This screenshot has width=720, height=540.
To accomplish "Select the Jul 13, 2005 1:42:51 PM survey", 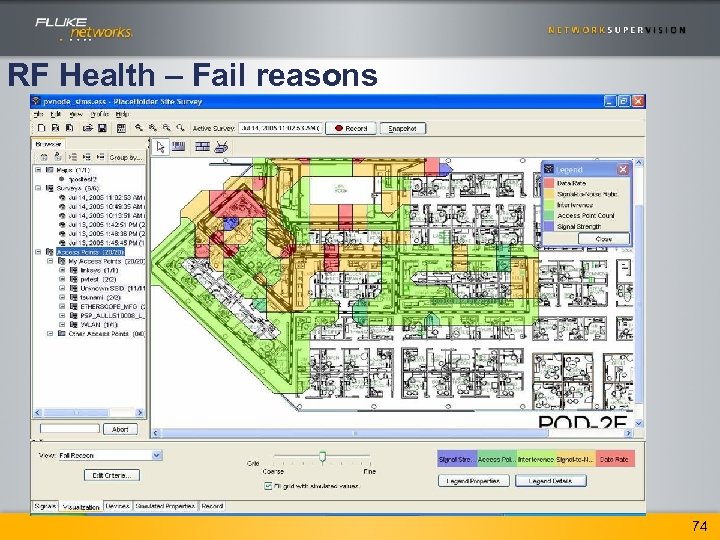I will point(107,225).
